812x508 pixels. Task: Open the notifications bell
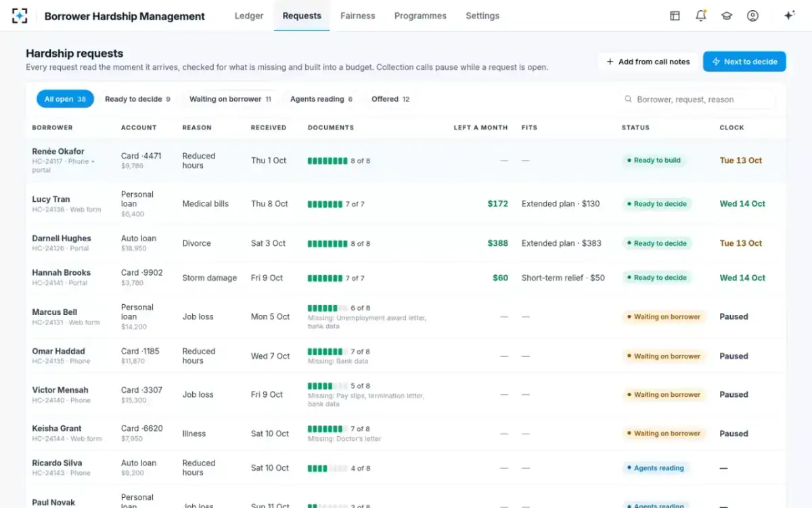tap(701, 16)
